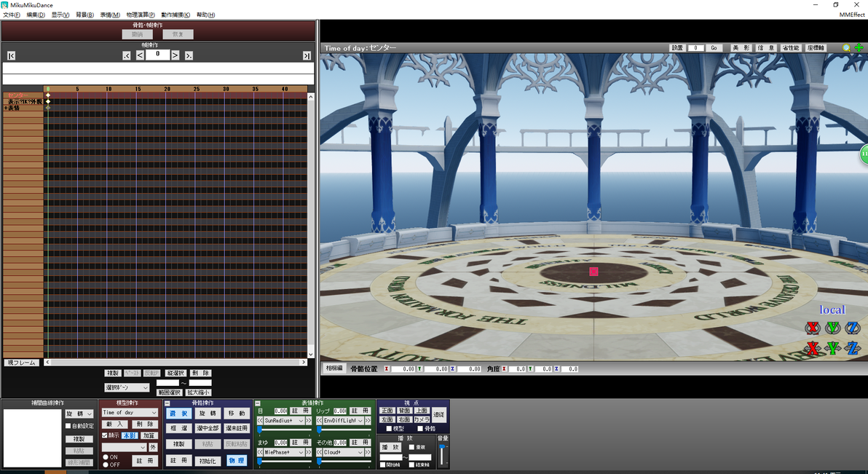868x474 pixels.
Task: Jump to last frame with >| icon
Action: coord(307,55)
